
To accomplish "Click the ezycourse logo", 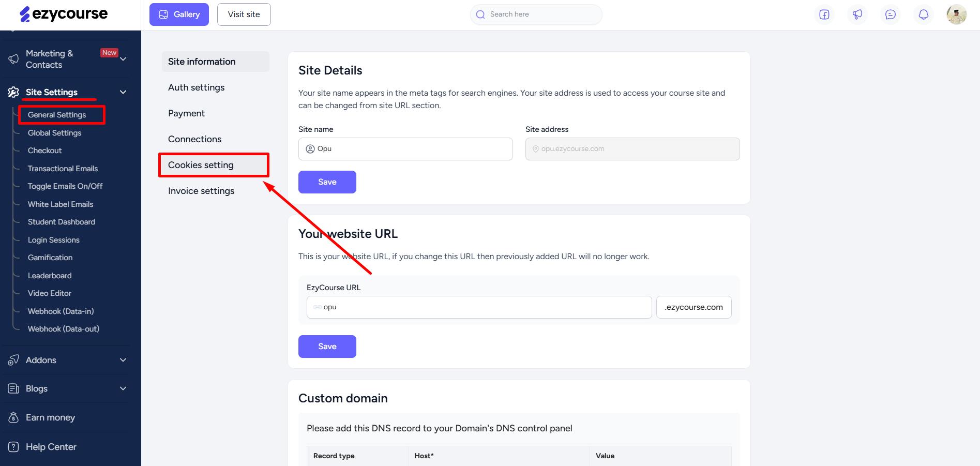I will [x=64, y=14].
